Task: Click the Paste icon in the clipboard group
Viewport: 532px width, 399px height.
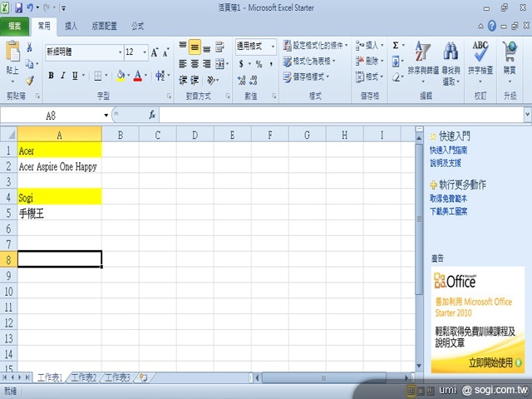Action: pyautogui.click(x=12, y=52)
